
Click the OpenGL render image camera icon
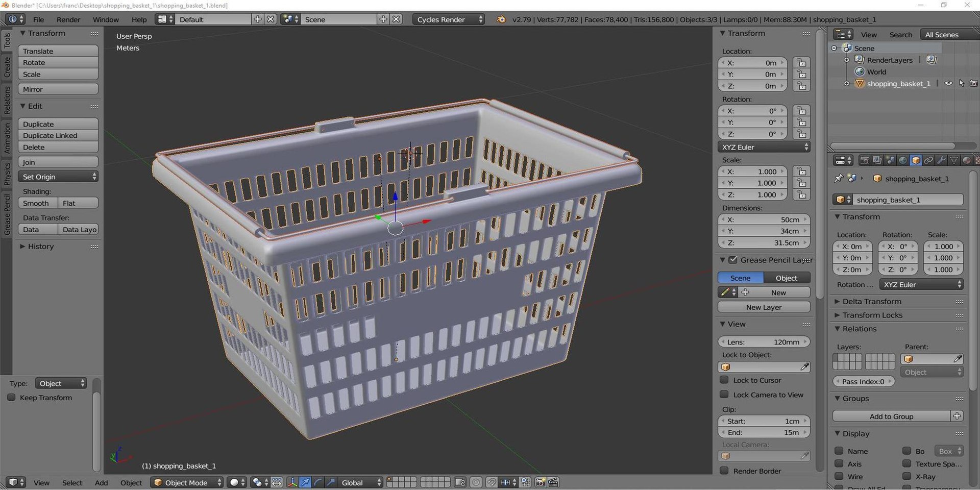click(541, 482)
